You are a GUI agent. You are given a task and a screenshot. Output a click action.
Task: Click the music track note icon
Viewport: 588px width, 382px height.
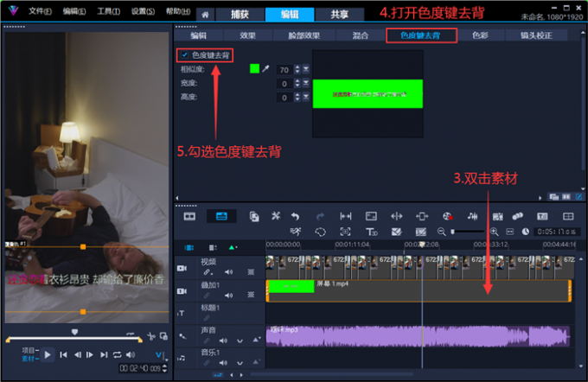click(x=181, y=358)
